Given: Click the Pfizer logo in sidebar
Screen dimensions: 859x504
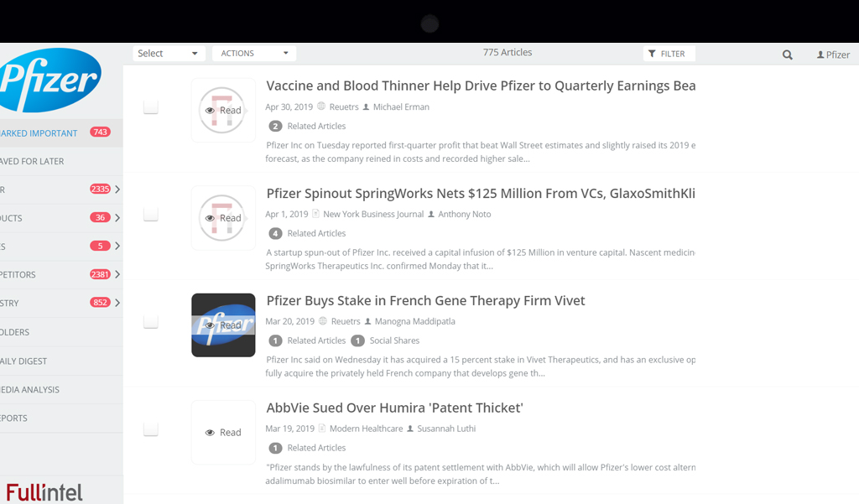Looking at the screenshot, I should pyautogui.click(x=50, y=80).
